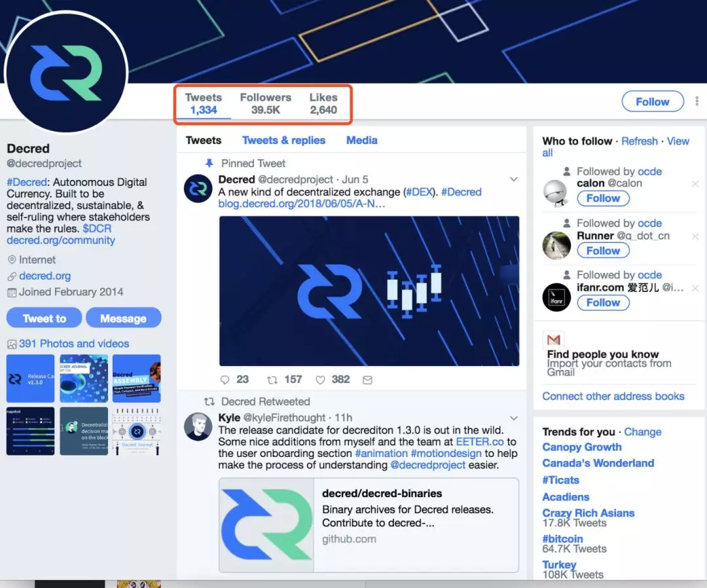The image size is (707, 588).
Task: Expand Kyle's tweet options chevron
Action: [514, 418]
